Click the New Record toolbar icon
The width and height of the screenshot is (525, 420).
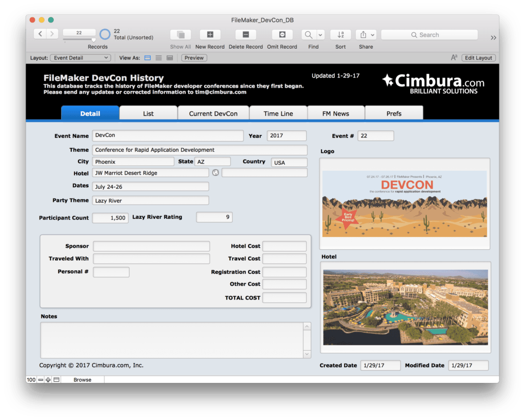point(210,35)
